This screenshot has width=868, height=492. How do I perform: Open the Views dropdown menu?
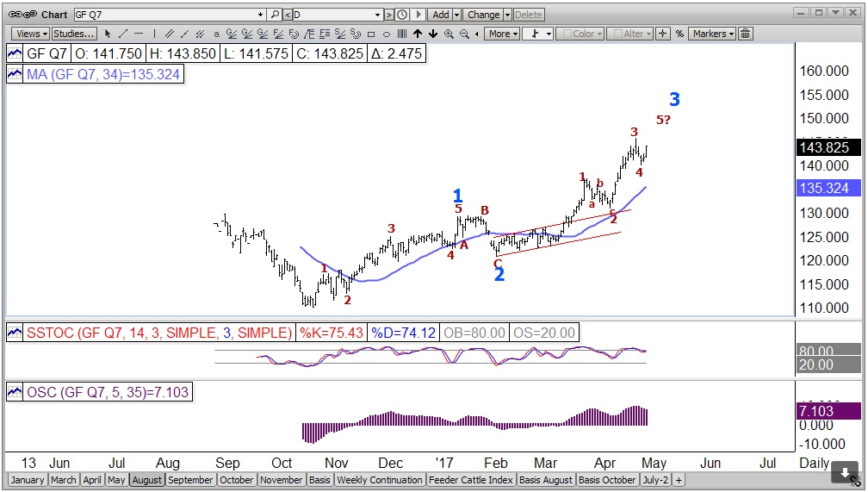point(31,34)
